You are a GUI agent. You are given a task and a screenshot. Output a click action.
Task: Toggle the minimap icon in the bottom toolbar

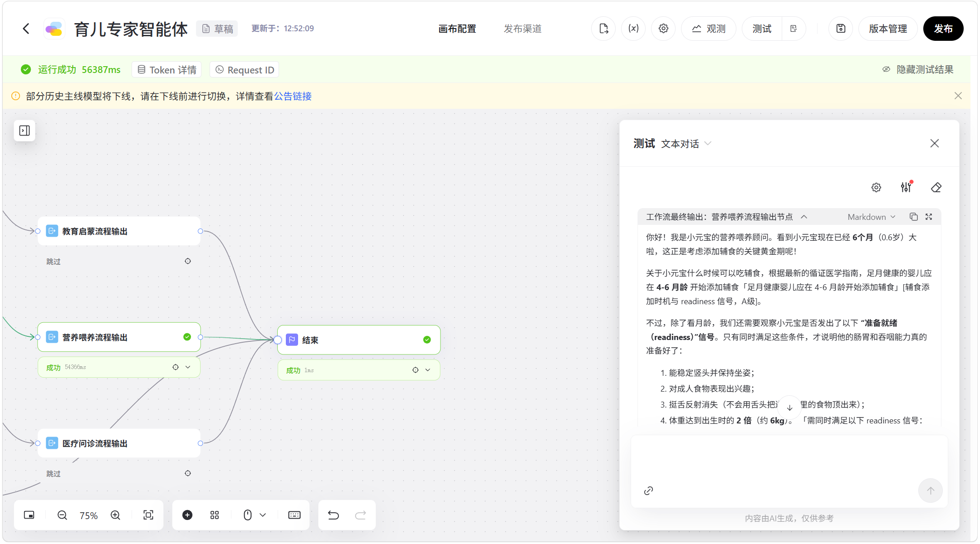point(29,515)
